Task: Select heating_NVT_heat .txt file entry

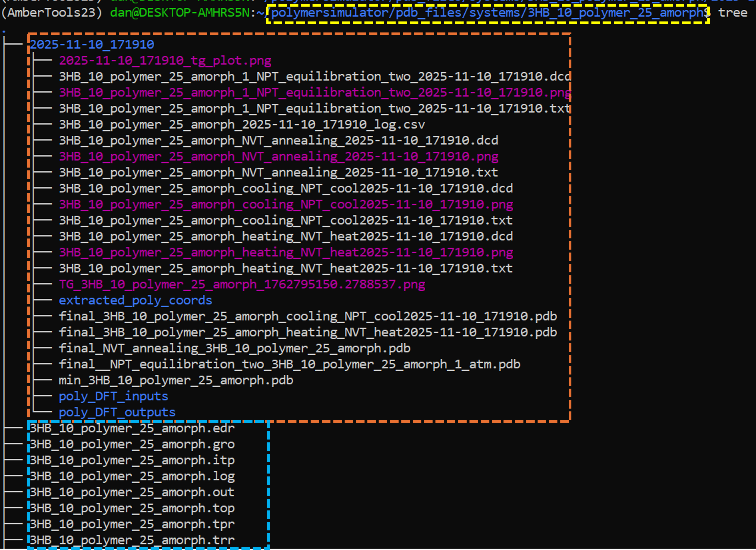Action: (x=286, y=269)
